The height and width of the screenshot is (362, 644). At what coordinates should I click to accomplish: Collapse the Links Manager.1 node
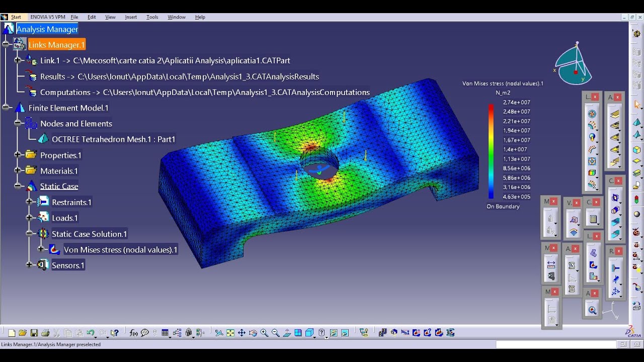[6, 45]
